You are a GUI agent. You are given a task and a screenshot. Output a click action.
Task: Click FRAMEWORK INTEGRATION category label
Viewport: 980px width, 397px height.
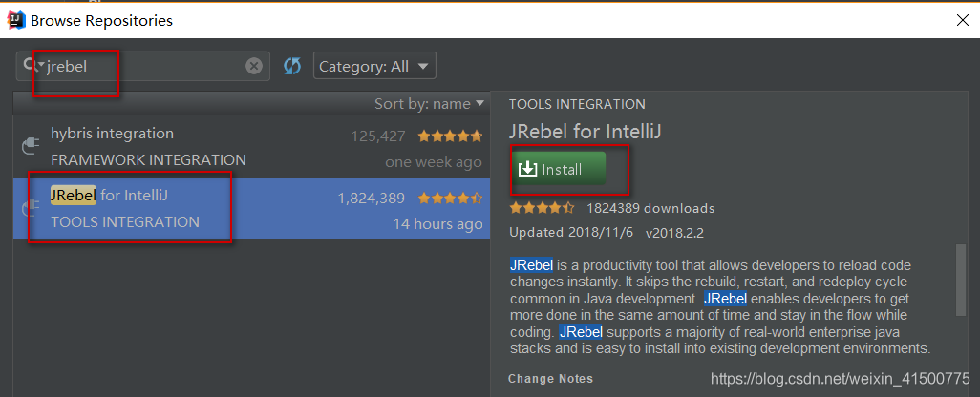(148, 160)
